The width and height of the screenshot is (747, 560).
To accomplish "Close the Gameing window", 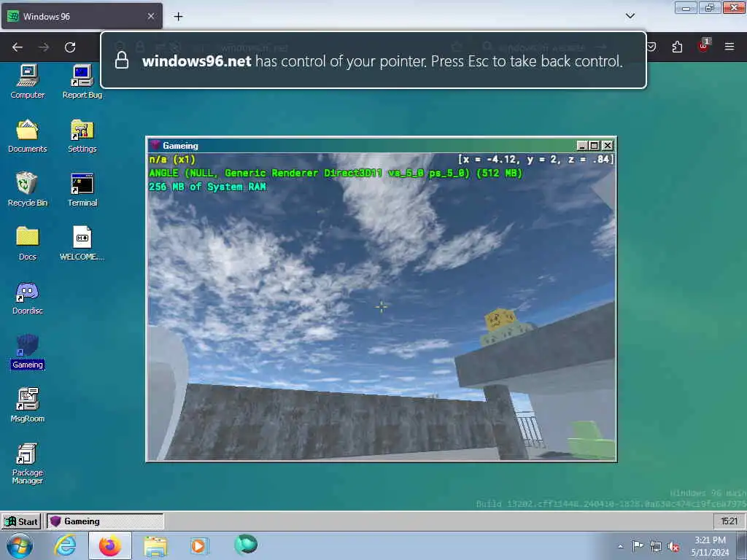I will pos(608,146).
